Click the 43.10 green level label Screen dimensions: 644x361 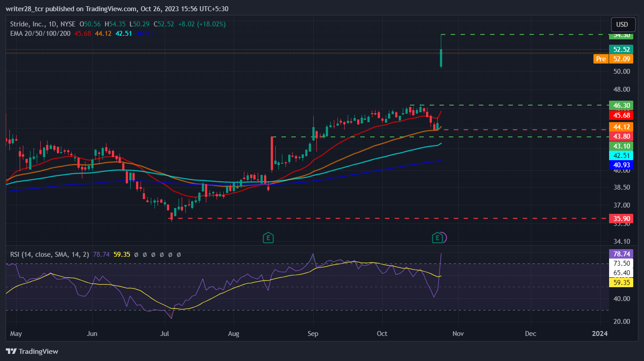point(621,146)
